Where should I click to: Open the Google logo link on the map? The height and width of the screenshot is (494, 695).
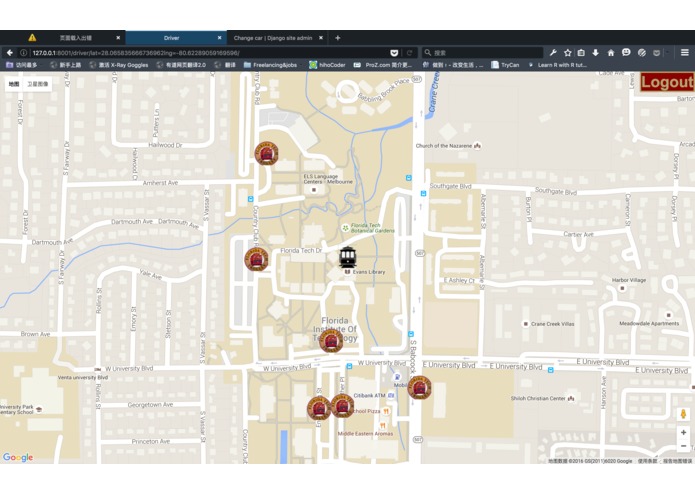click(18, 457)
